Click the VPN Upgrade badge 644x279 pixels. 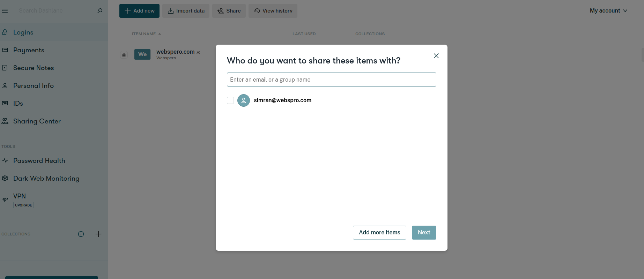pyautogui.click(x=24, y=205)
